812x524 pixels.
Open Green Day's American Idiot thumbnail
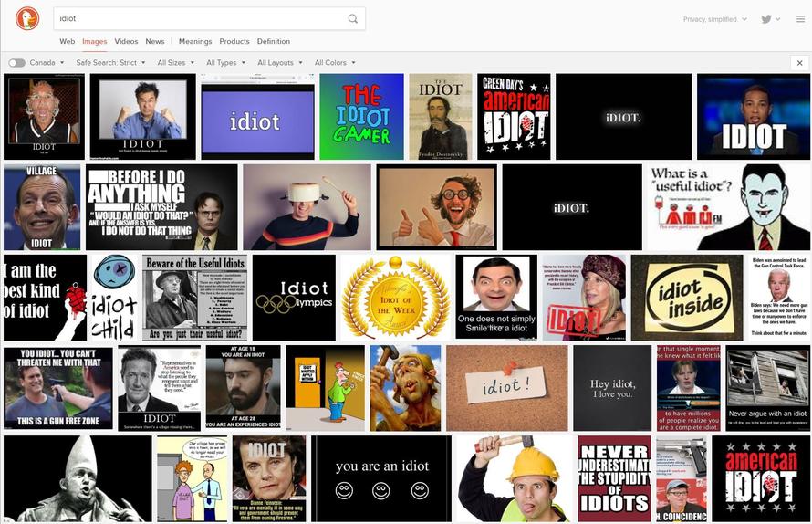pos(514,117)
